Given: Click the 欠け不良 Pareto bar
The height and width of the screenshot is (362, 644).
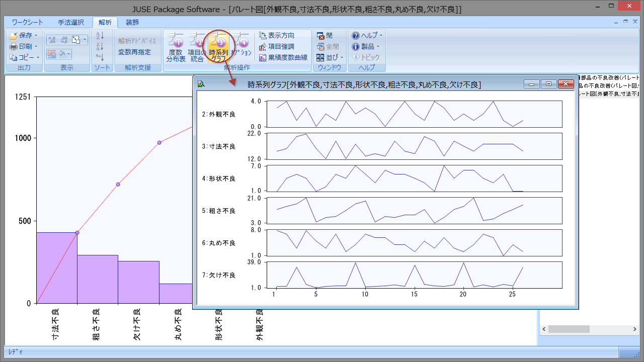Looking at the screenshot, I should pos(139,282).
